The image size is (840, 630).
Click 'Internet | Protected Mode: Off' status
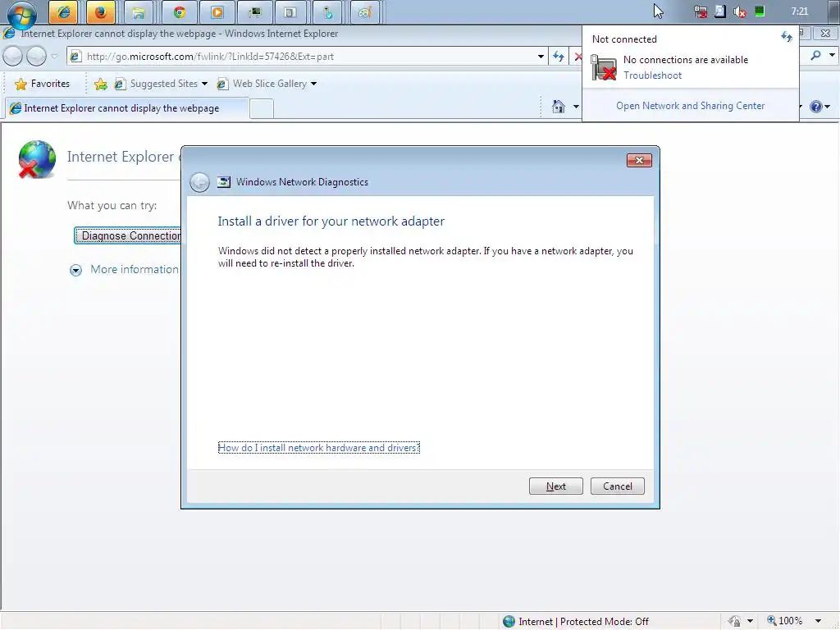pyautogui.click(x=577, y=622)
